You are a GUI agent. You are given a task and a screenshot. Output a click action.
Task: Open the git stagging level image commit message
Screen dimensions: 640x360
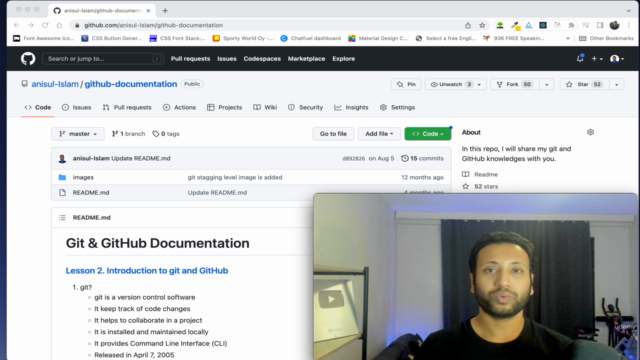tap(235, 177)
